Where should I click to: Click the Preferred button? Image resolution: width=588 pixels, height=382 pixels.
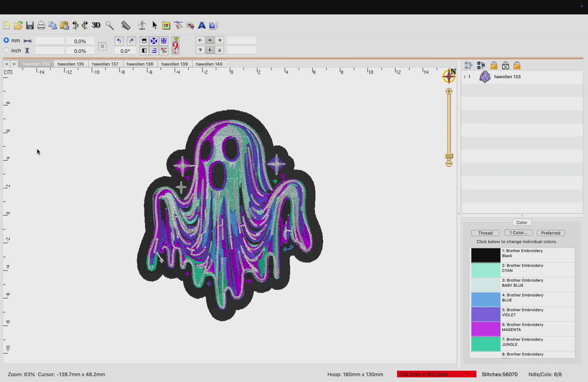tap(551, 233)
